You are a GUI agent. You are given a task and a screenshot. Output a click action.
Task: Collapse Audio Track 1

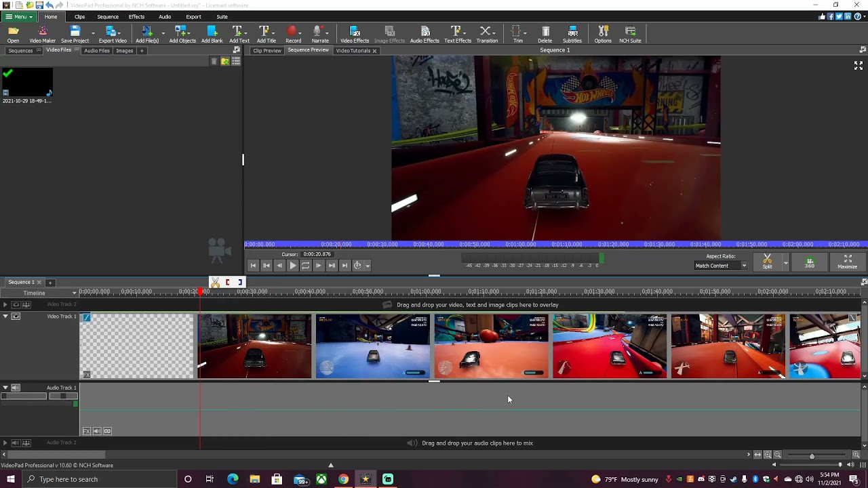(5, 388)
